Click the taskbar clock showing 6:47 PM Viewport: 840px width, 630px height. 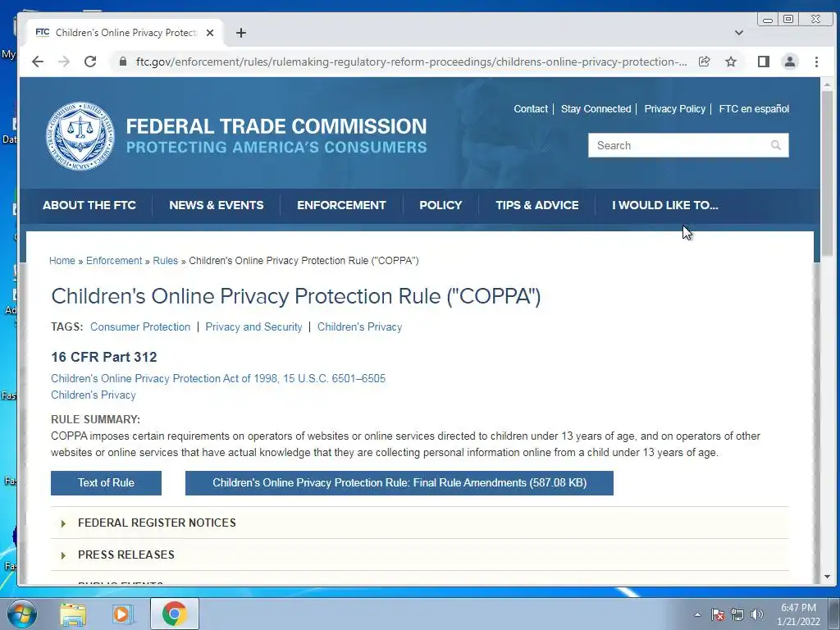(798, 614)
